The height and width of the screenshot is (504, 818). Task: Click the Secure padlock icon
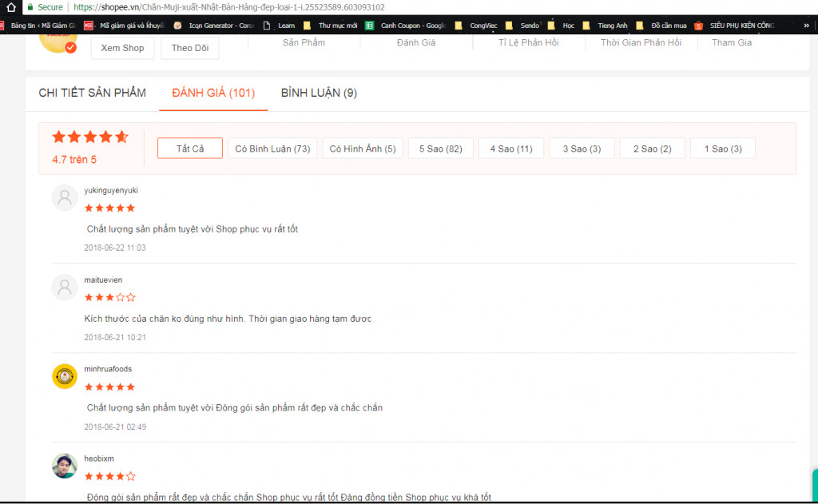tap(30, 7)
